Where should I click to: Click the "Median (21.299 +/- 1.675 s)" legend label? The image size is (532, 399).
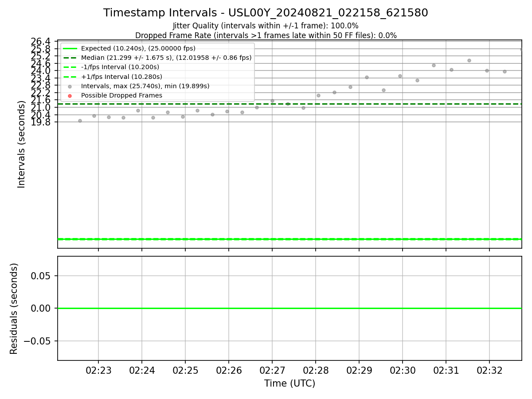pos(166,58)
